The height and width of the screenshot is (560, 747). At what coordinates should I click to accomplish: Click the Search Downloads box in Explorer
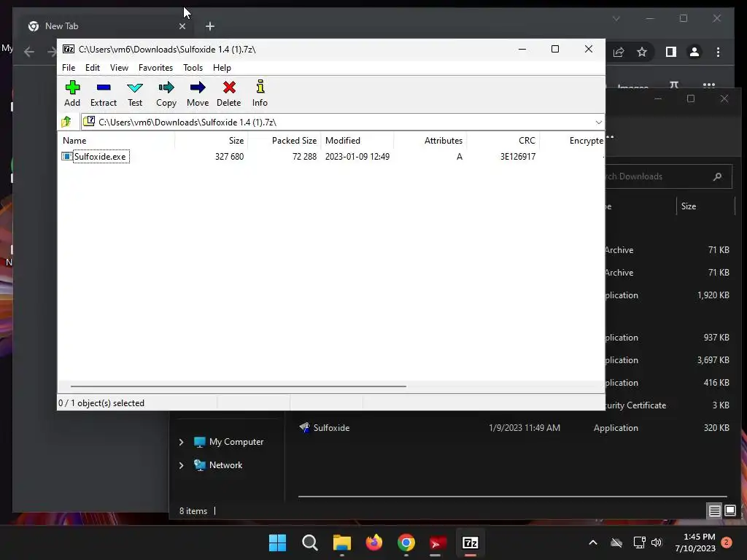667,176
